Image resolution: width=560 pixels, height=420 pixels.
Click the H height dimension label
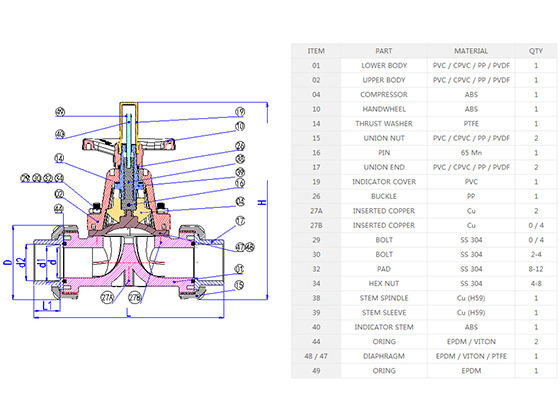[x=262, y=202]
